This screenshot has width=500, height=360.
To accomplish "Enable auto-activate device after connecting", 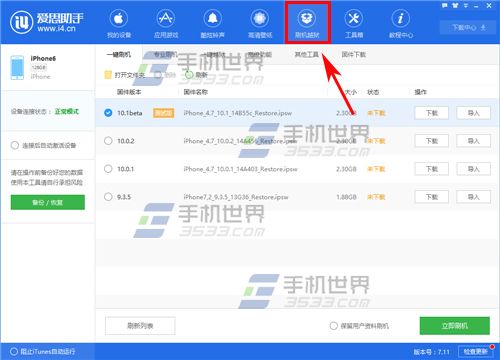I will [x=15, y=145].
